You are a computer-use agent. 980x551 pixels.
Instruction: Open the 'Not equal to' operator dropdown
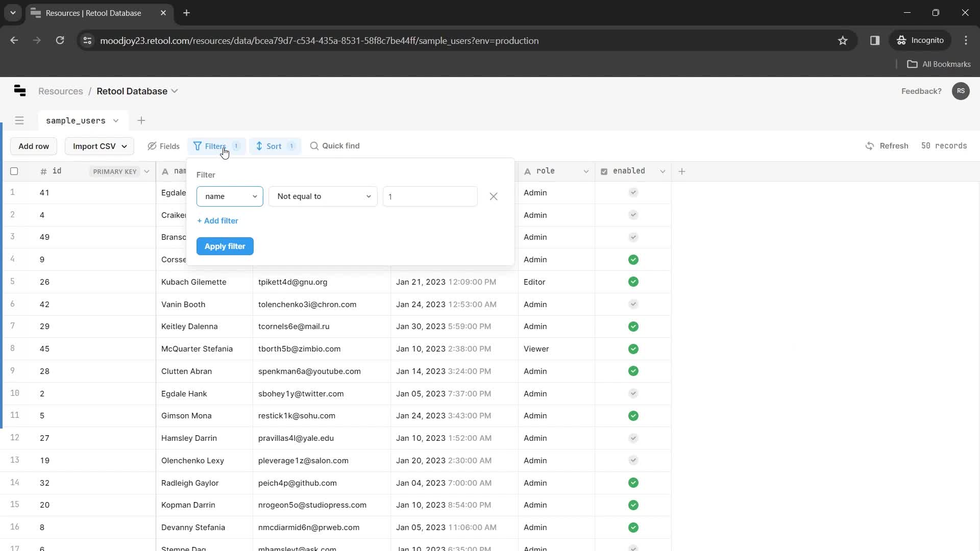point(323,196)
